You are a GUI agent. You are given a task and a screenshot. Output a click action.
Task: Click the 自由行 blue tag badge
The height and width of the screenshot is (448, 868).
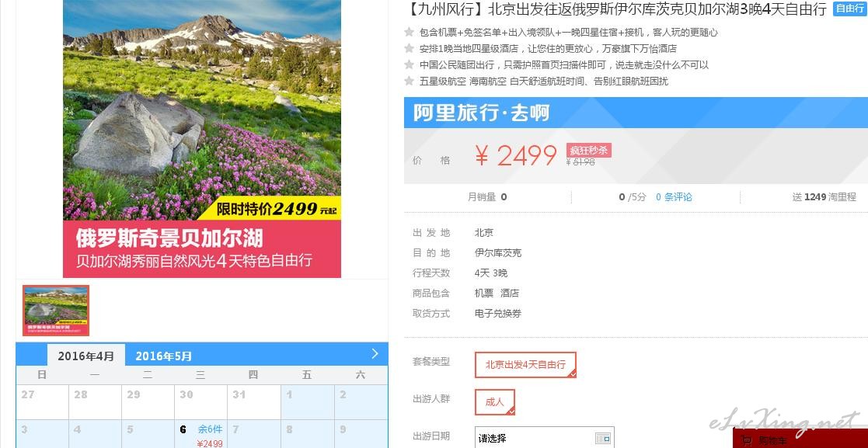coord(849,9)
